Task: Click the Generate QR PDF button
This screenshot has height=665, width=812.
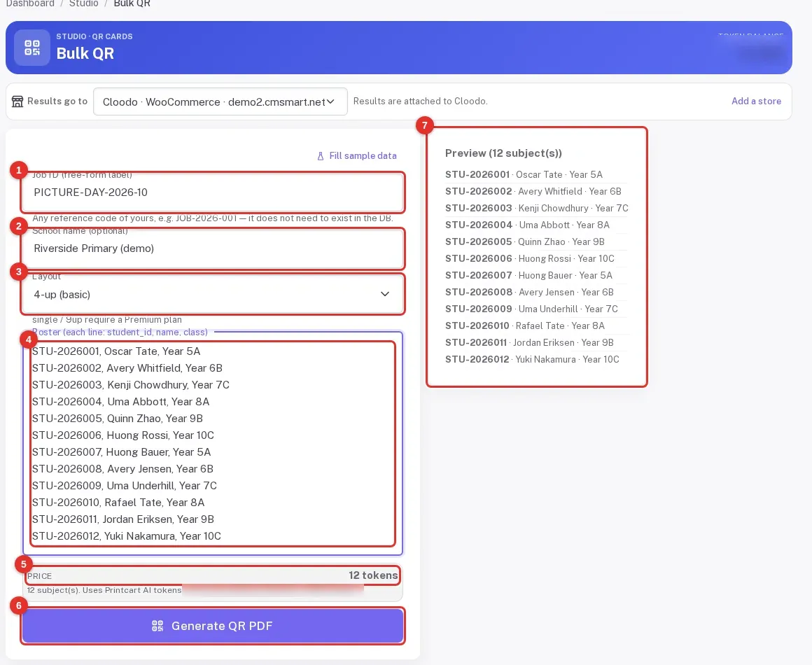Action: tap(213, 626)
